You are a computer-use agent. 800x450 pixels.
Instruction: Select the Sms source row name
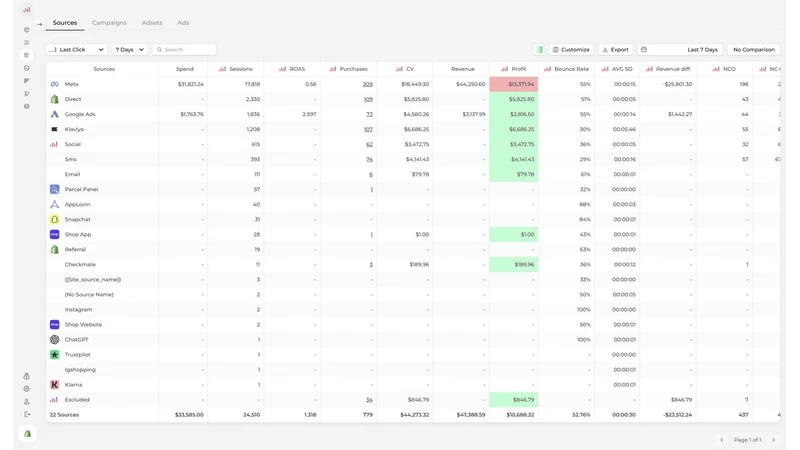pyautogui.click(x=70, y=159)
